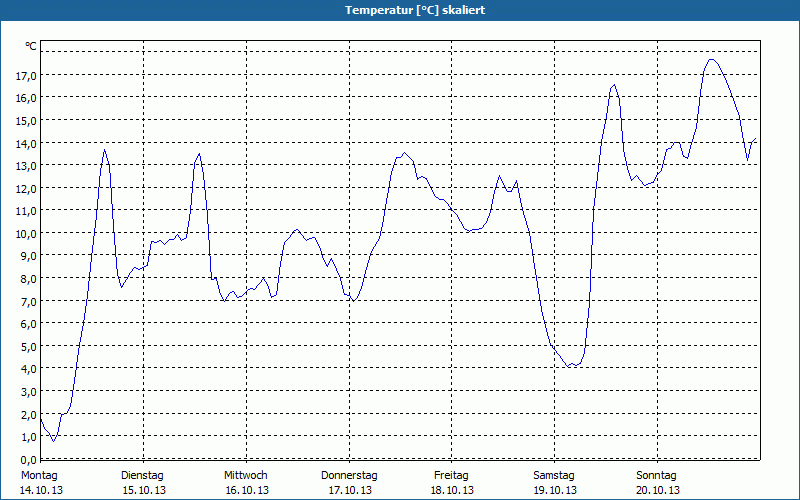The height and width of the screenshot is (500, 800).
Task: Click the date 20.10.13
Action: (658, 490)
